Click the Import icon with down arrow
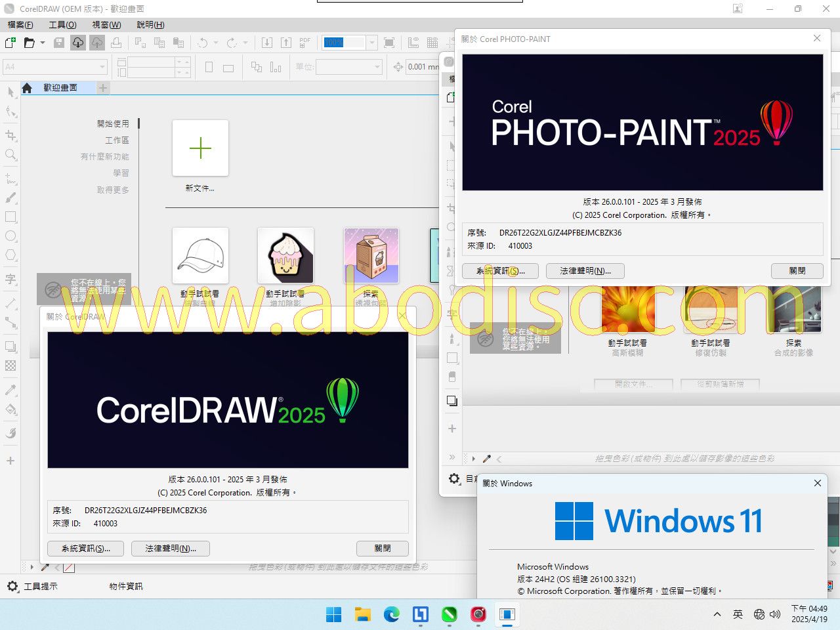 [x=267, y=43]
